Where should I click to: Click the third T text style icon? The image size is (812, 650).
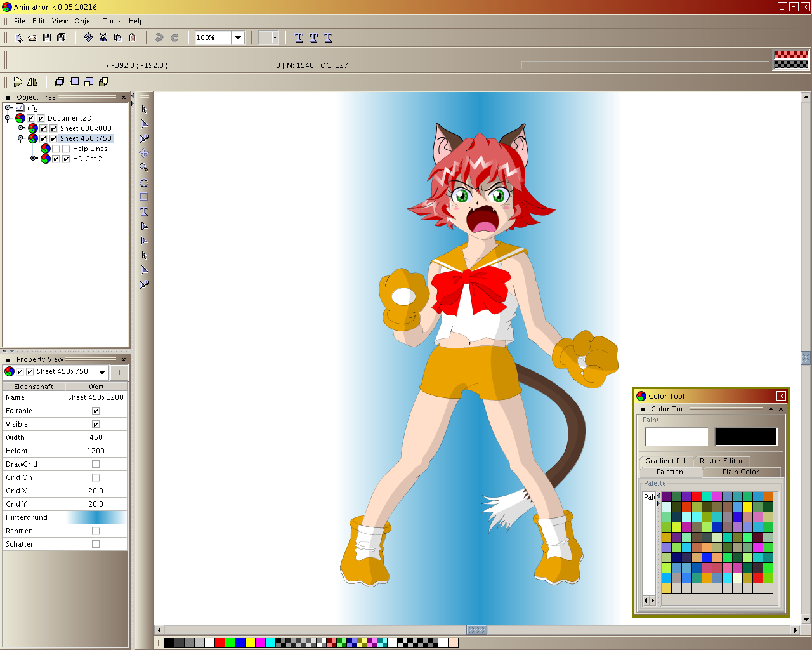point(329,37)
